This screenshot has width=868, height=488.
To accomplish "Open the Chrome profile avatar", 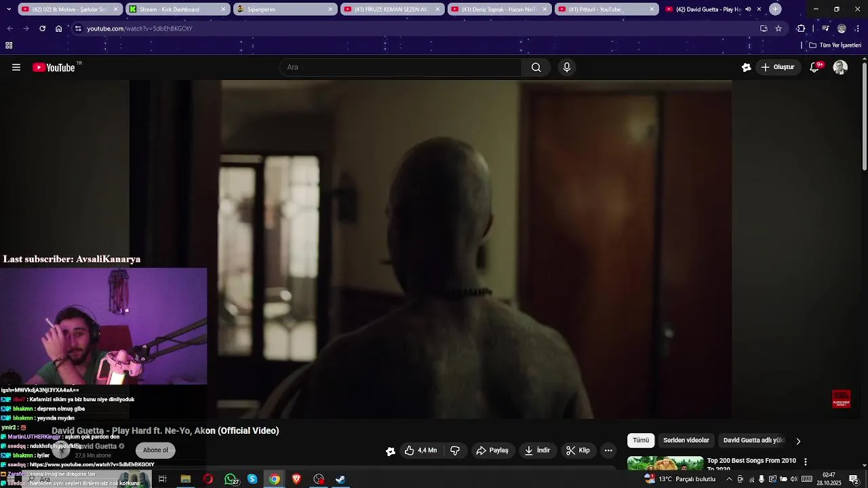I will pyautogui.click(x=842, y=28).
